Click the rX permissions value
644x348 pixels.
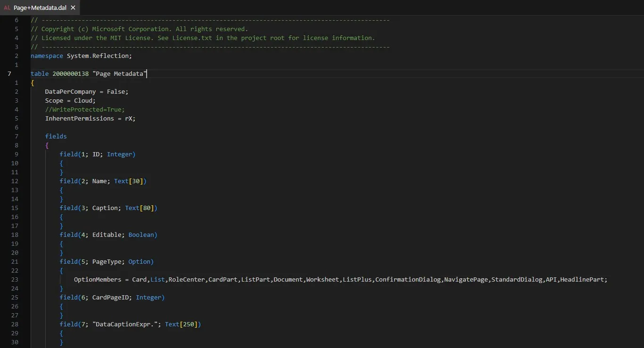point(128,118)
